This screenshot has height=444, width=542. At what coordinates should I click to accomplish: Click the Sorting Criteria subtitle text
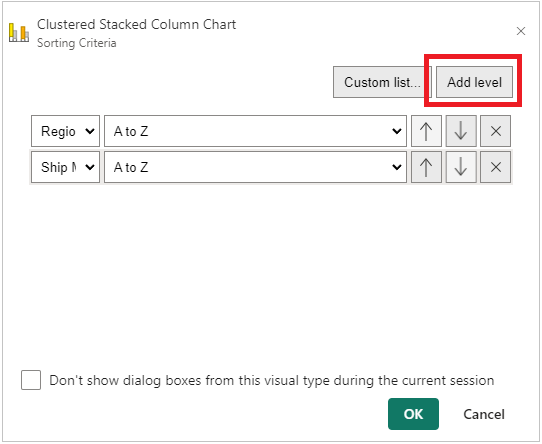tap(77, 43)
